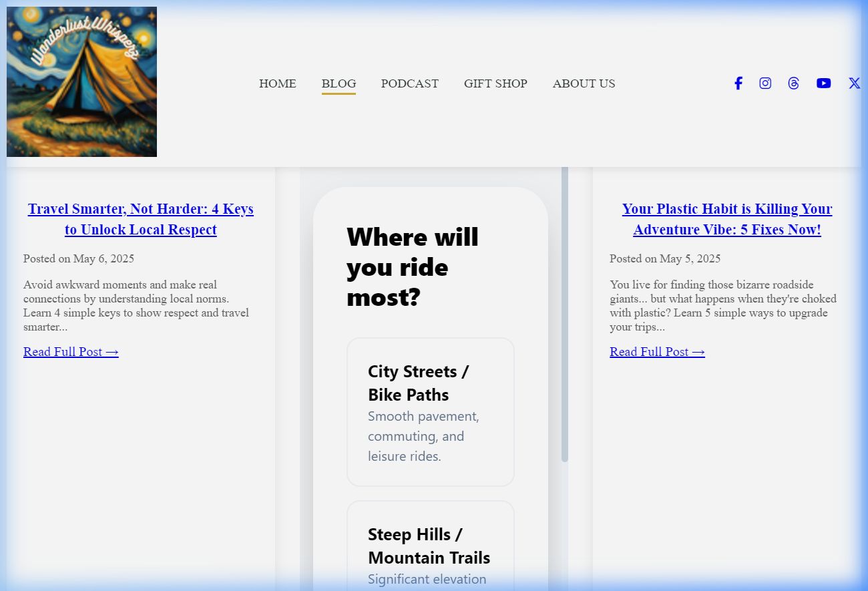The image size is (868, 591).
Task: Click Read Full Post under May 6 article
Action: click(71, 352)
